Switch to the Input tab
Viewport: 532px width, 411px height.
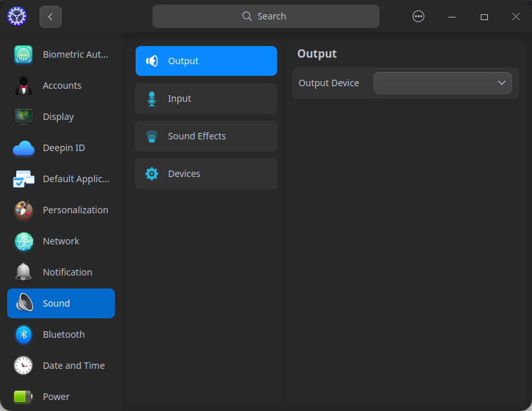coord(206,99)
